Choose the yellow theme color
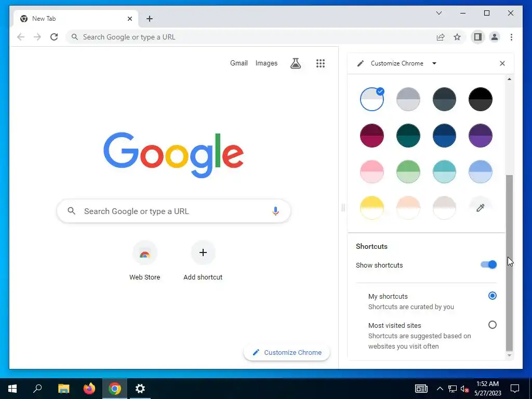This screenshot has height=399, width=532. [372, 208]
